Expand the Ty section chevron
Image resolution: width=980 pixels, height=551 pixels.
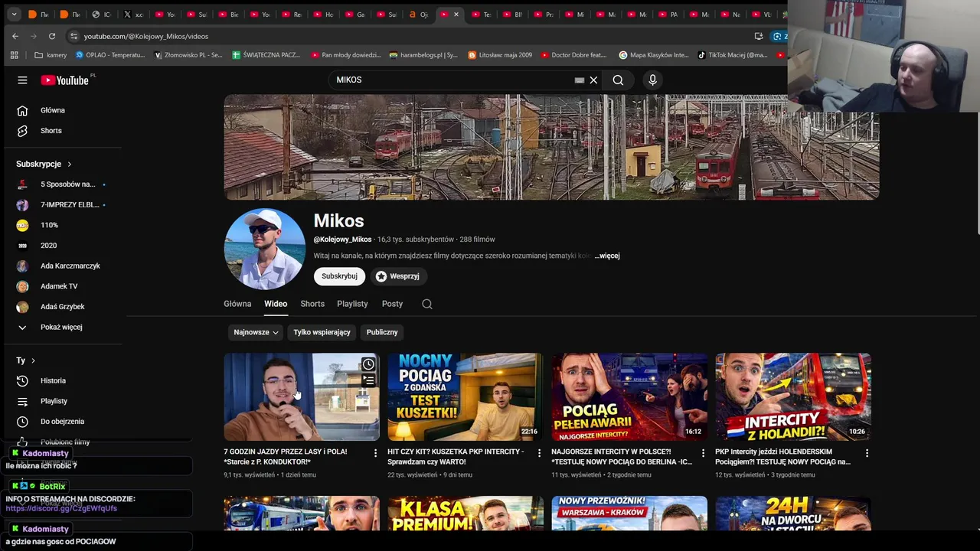(x=33, y=360)
